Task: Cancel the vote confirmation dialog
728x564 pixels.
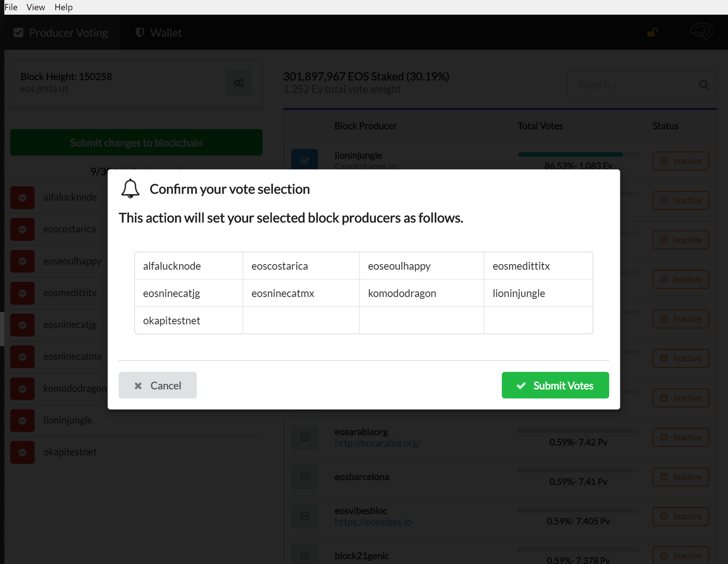Action: coord(158,385)
